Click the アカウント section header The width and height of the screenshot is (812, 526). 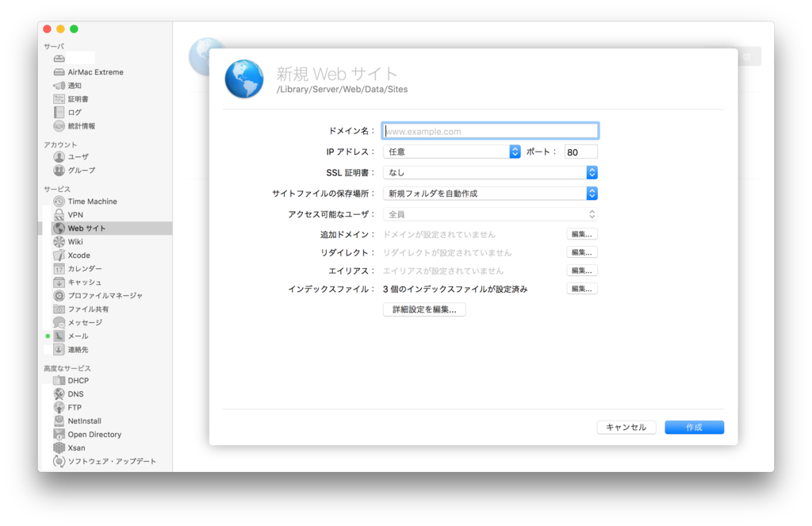60,144
